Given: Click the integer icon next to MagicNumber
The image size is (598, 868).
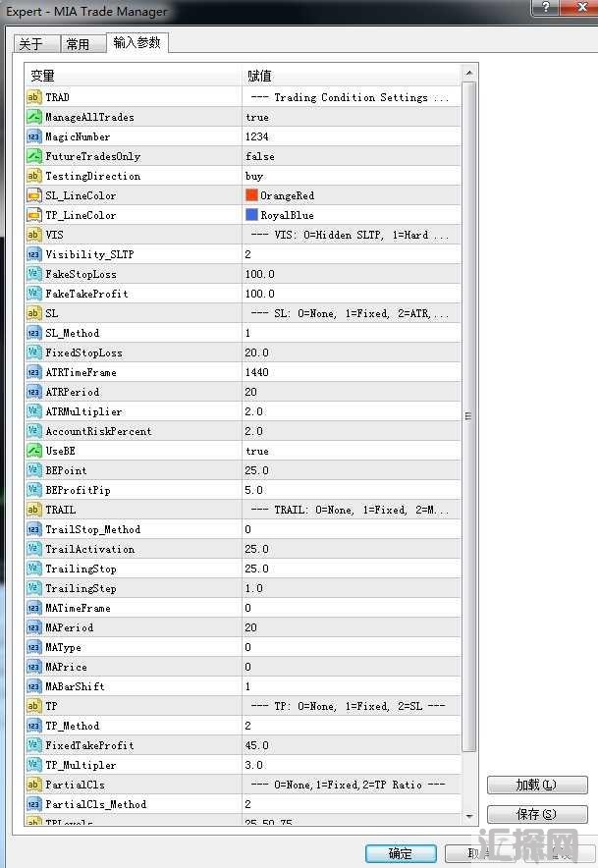Looking at the screenshot, I should tap(33, 136).
